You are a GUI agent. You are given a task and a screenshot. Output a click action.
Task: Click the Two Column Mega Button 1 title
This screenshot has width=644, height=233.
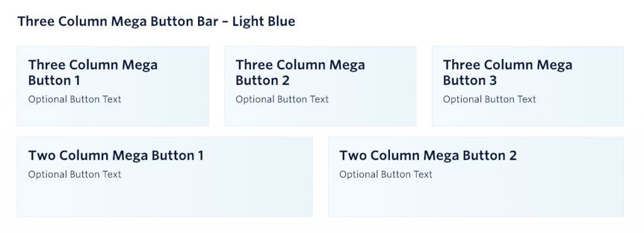click(116, 156)
